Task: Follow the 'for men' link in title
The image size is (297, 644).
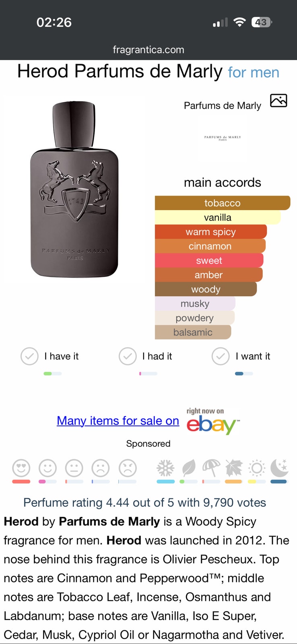Action: point(254,72)
